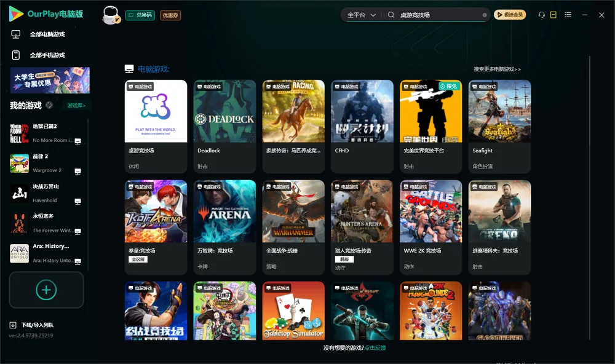Click the 电脑游戏 section header icon

point(129,69)
